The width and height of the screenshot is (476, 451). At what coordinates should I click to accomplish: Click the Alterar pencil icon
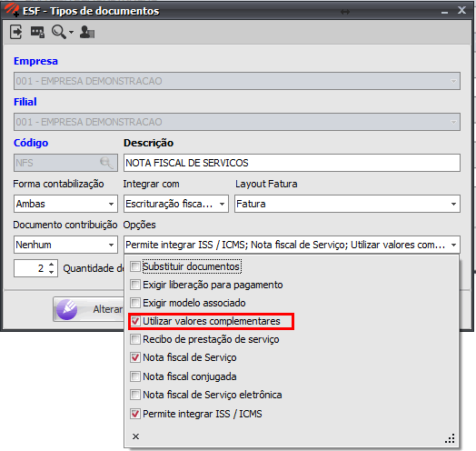click(67, 309)
